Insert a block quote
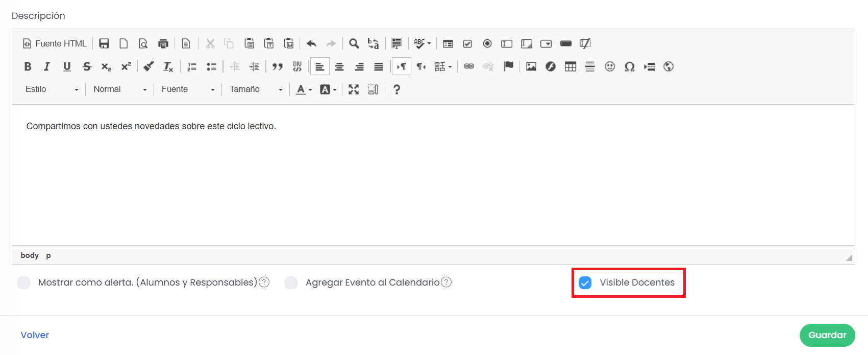The height and width of the screenshot is (355, 868). point(277,66)
